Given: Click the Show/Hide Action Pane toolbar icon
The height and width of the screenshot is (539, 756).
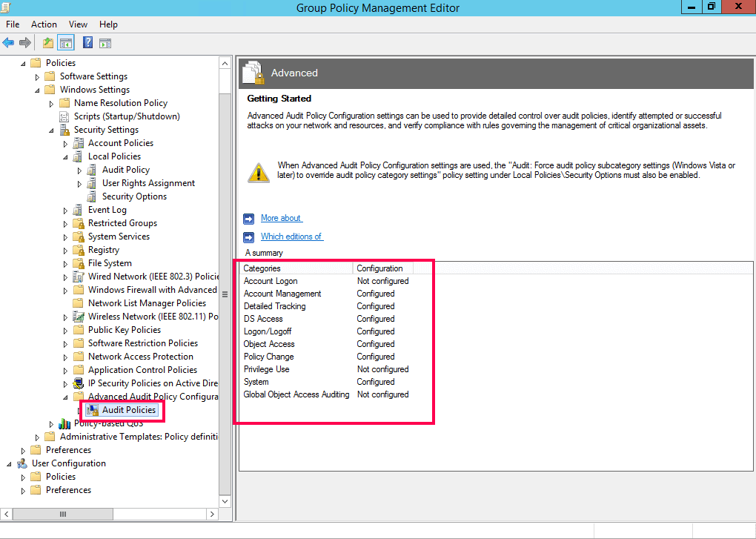Looking at the screenshot, I should point(105,42).
